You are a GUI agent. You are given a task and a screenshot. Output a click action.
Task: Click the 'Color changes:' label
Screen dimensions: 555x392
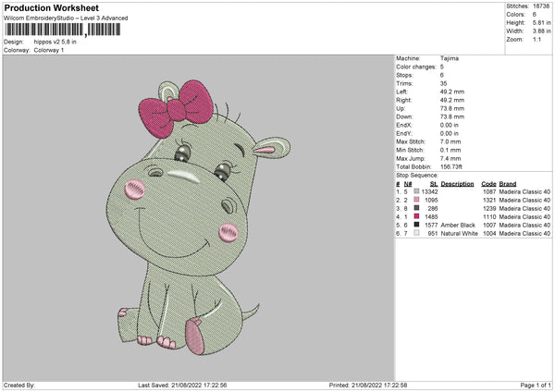coord(416,67)
